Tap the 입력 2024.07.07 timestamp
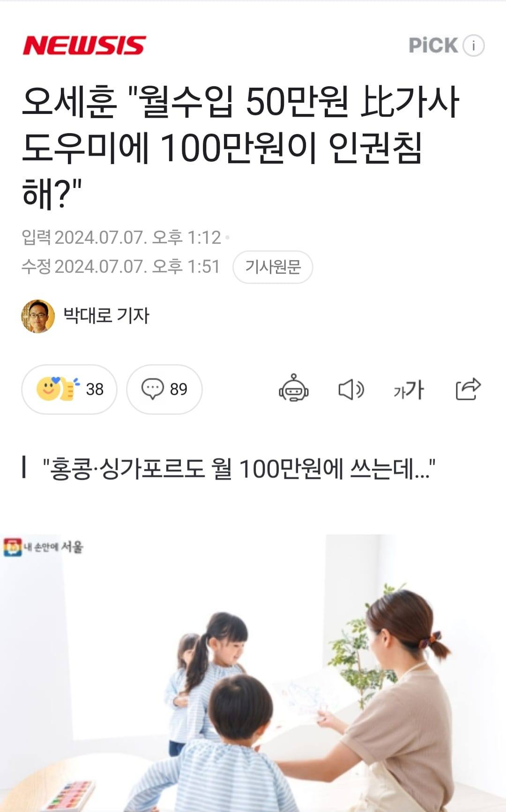The image size is (506, 812). tap(121, 238)
